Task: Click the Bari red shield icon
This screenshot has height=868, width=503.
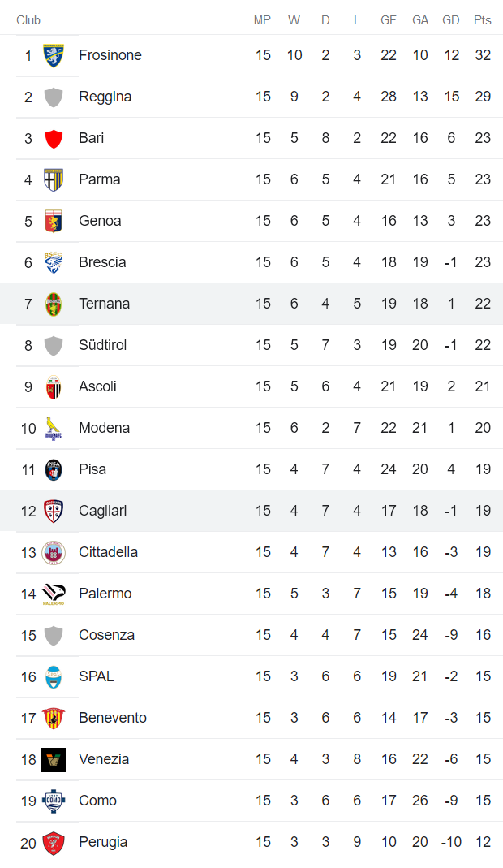Action: point(54,138)
